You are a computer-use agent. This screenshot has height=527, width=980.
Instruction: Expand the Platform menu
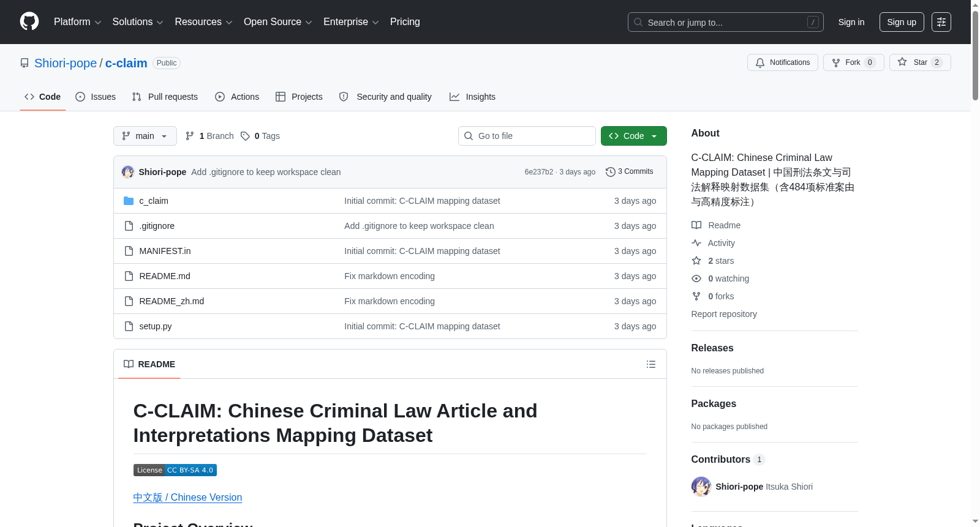(77, 22)
